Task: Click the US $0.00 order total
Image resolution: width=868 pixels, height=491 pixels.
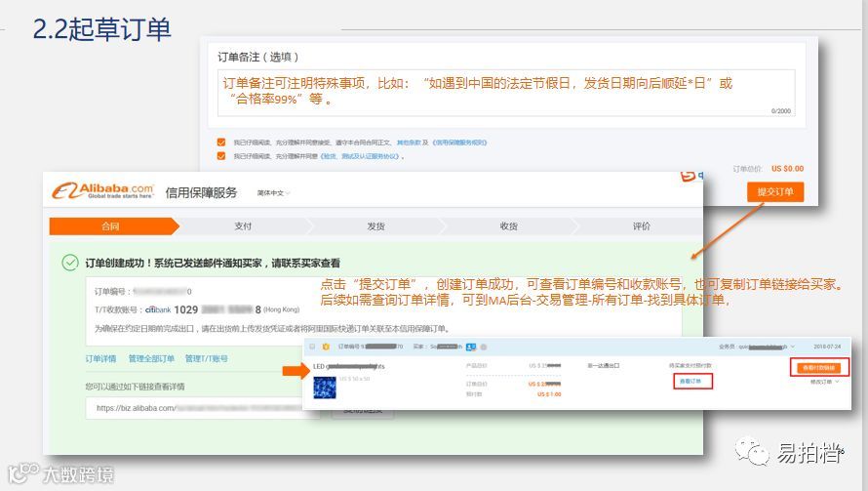Action: [x=788, y=169]
